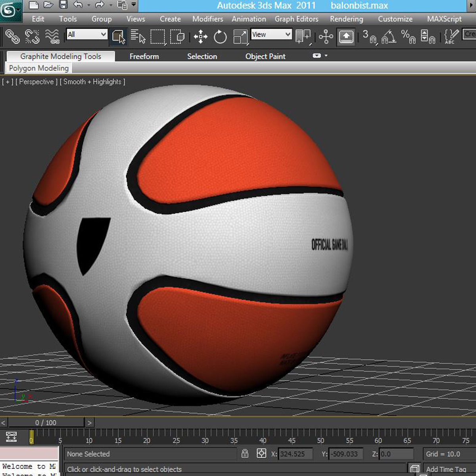Toggle the Window/Crossing selection mode
Screen dimensions: 476x476
pos(177,37)
